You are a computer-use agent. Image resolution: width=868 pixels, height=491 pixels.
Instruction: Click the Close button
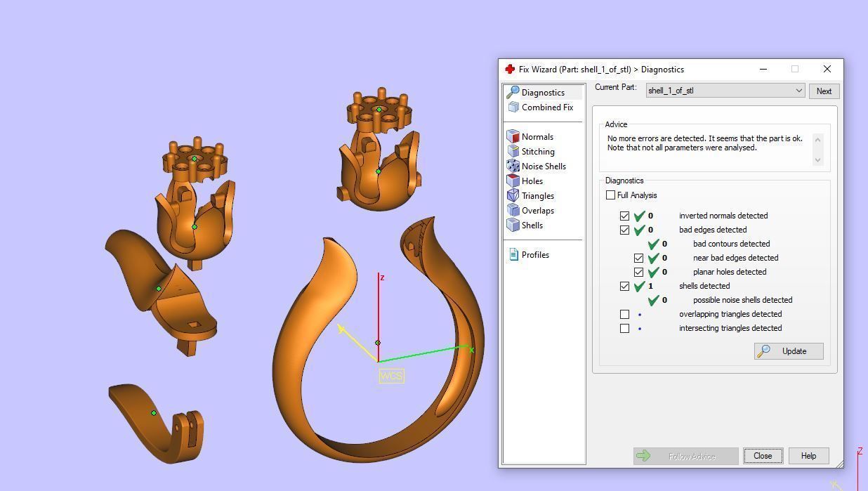(x=763, y=456)
